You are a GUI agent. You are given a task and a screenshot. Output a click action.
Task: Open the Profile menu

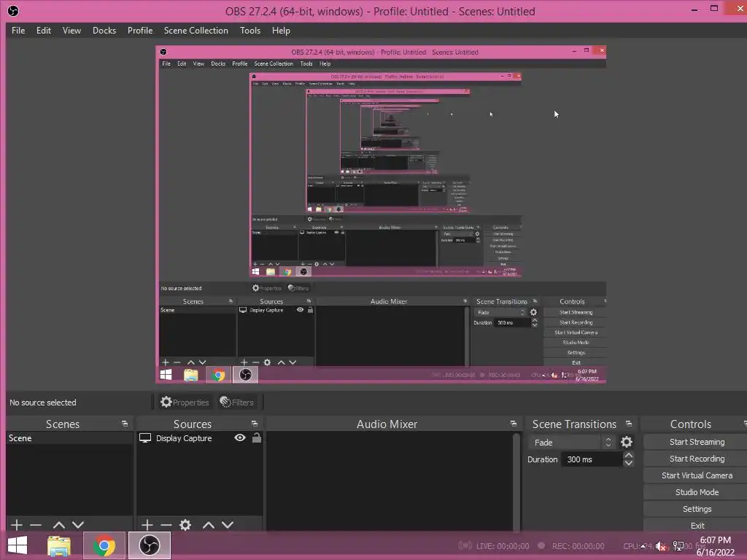tap(140, 31)
